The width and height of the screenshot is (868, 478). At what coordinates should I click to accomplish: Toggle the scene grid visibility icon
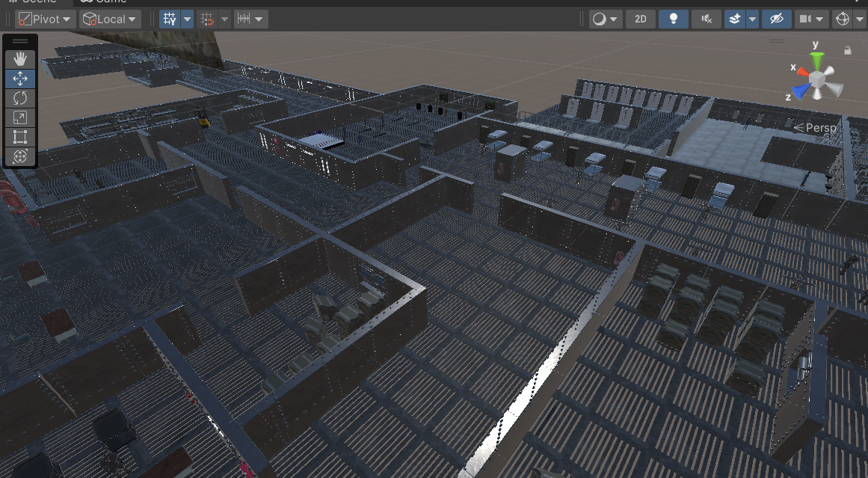pyautogui.click(x=171, y=19)
